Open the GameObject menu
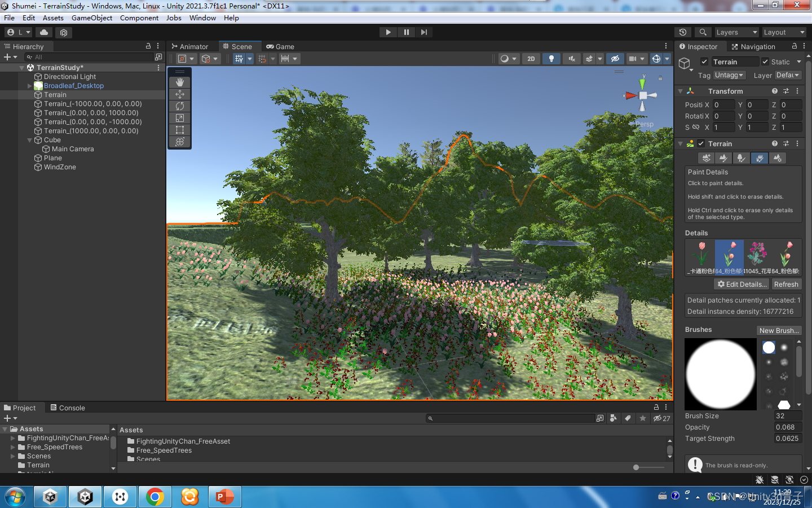 point(92,17)
